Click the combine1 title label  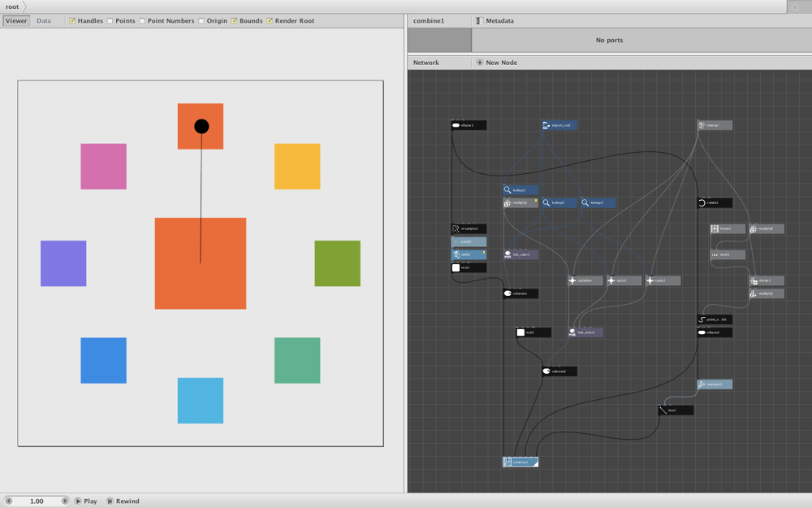click(429, 21)
